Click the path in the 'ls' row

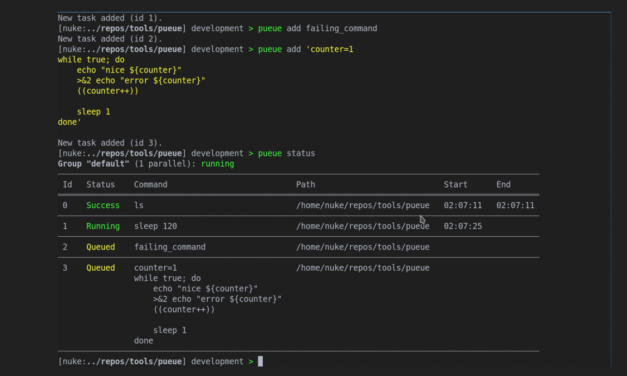[363, 205]
